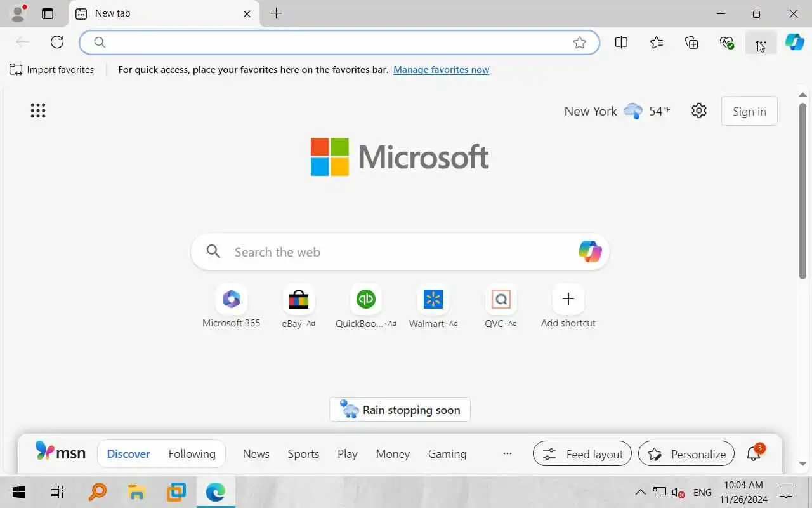Open eBay shortcut

298,306
